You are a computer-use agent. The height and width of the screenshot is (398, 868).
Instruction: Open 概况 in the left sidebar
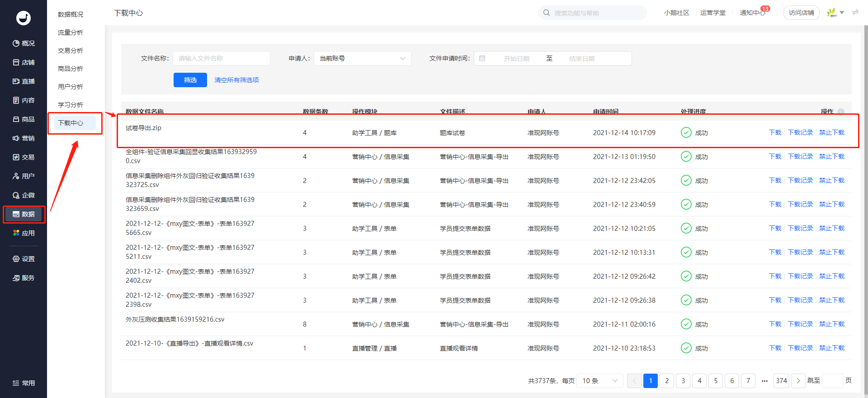pyautogui.click(x=24, y=43)
